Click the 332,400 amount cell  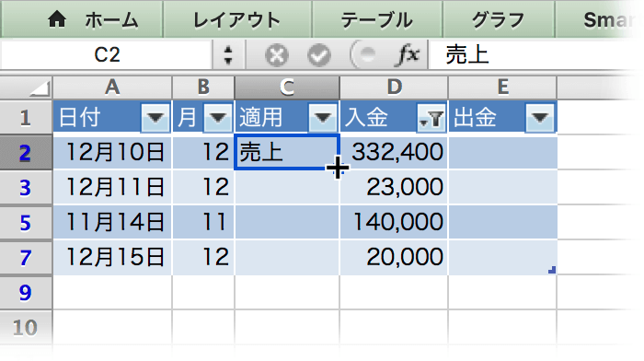pos(395,152)
